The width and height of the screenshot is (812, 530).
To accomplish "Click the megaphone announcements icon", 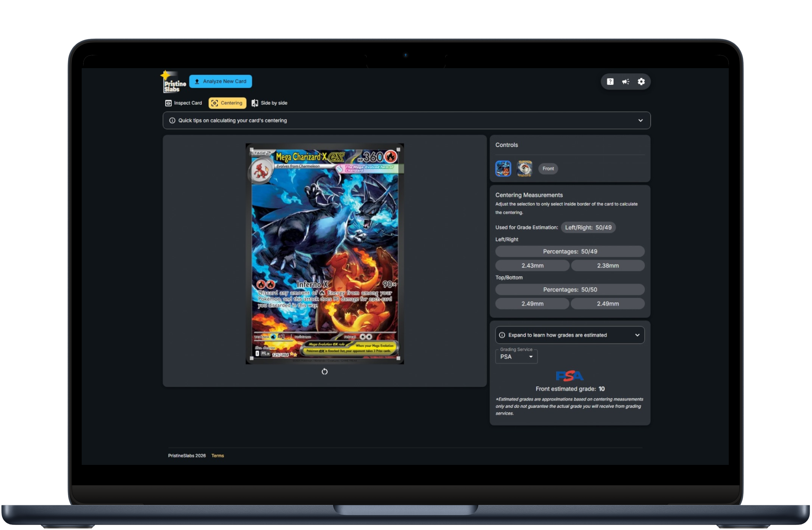I will tap(625, 82).
